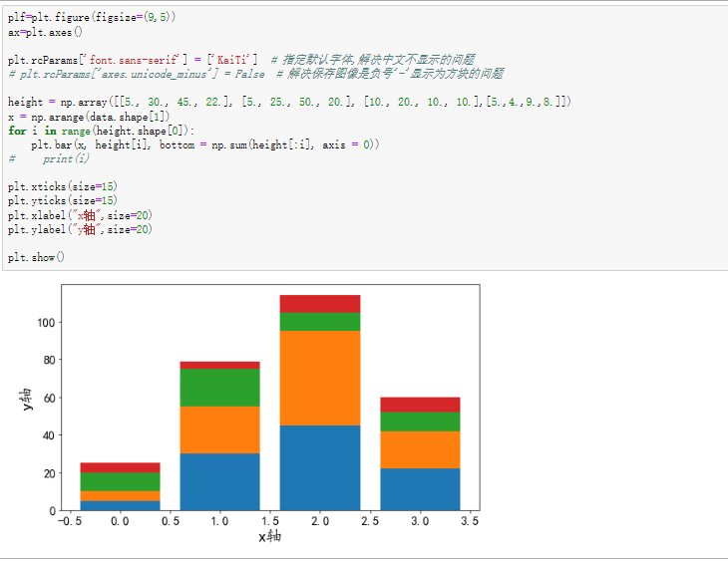728x561 pixels.
Task: Click the x-axis tick label 3.5
Action: 470,521
